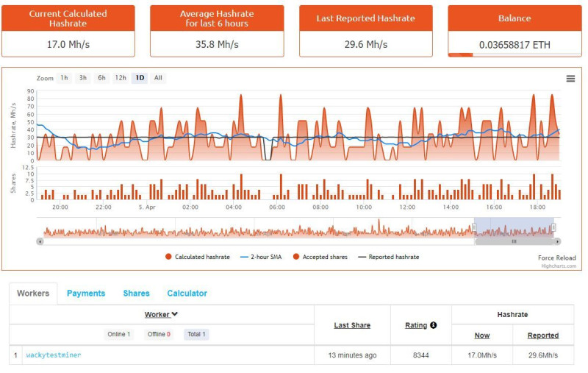Switch to the Payments tab
This screenshot has height=373, width=588.
pos(86,293)
